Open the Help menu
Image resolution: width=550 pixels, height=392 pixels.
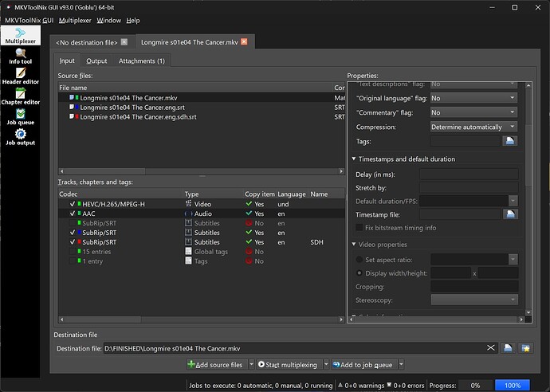coord(133,21)
